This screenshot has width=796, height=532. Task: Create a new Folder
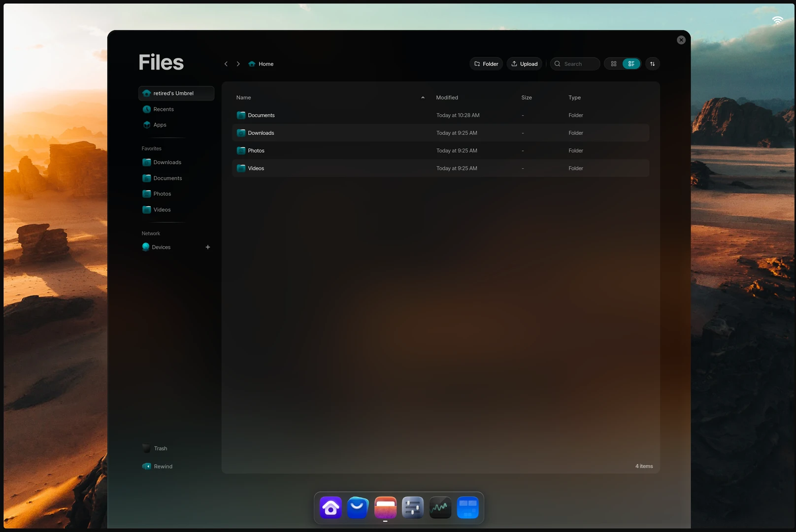click(486, 64)
